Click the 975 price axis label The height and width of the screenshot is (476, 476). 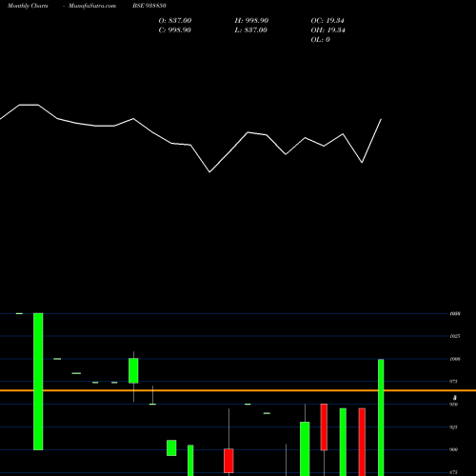tap(453, 382)
